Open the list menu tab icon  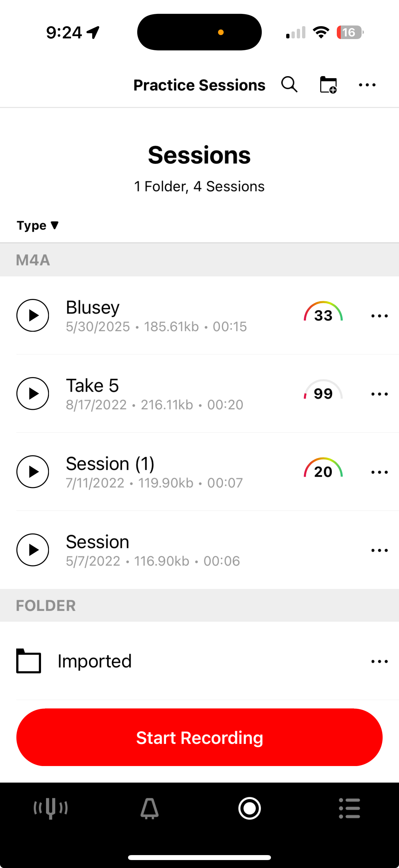pos(349,808)
